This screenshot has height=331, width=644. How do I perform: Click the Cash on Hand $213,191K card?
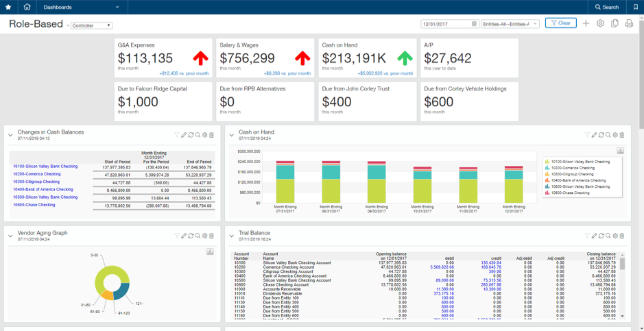tap(367, 58)
